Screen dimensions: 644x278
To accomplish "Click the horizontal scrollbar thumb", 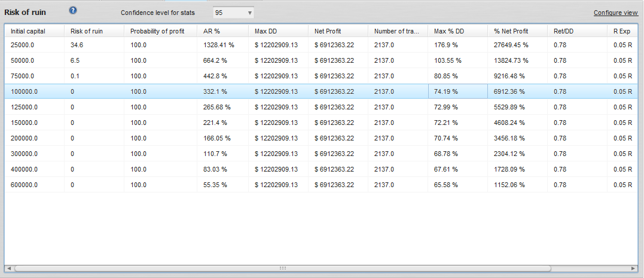I will tap(282, 268).
